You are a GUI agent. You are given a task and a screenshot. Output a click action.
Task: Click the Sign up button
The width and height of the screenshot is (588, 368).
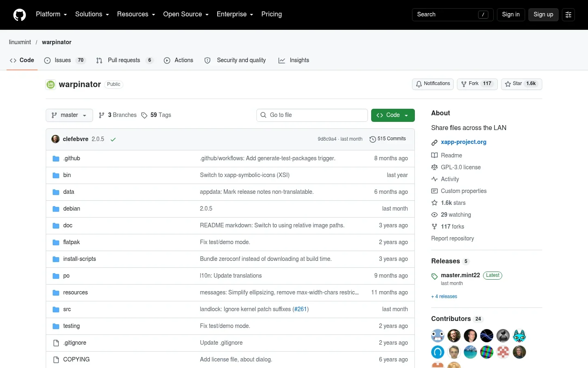pyautogui.click(x=543, y=15)
